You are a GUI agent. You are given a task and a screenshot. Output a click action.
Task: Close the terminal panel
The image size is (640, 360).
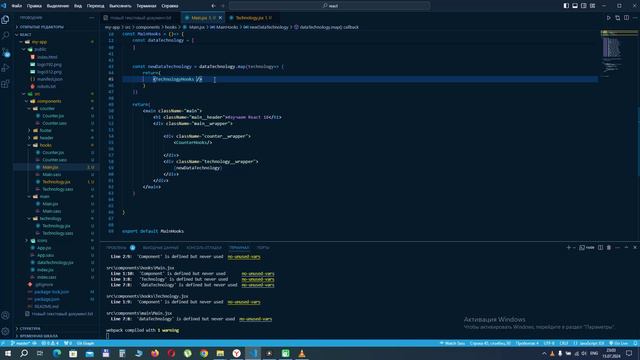point(635,247)
